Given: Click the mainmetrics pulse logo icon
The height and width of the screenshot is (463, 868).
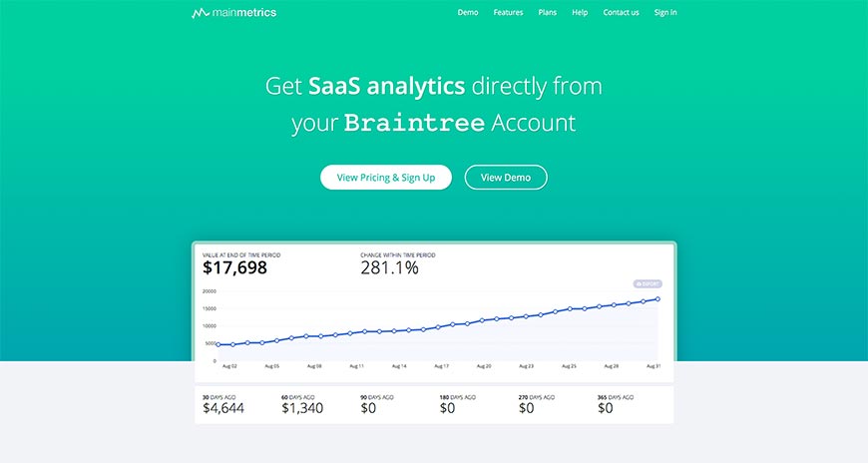Looking at the screenshot, I should pos(200,13).
